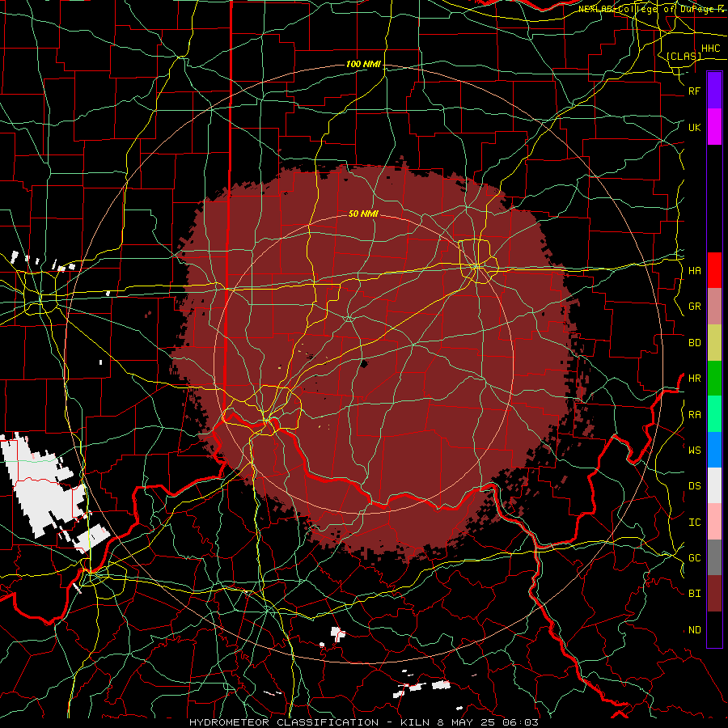Select the pink GR legend color

click(714, 306)
